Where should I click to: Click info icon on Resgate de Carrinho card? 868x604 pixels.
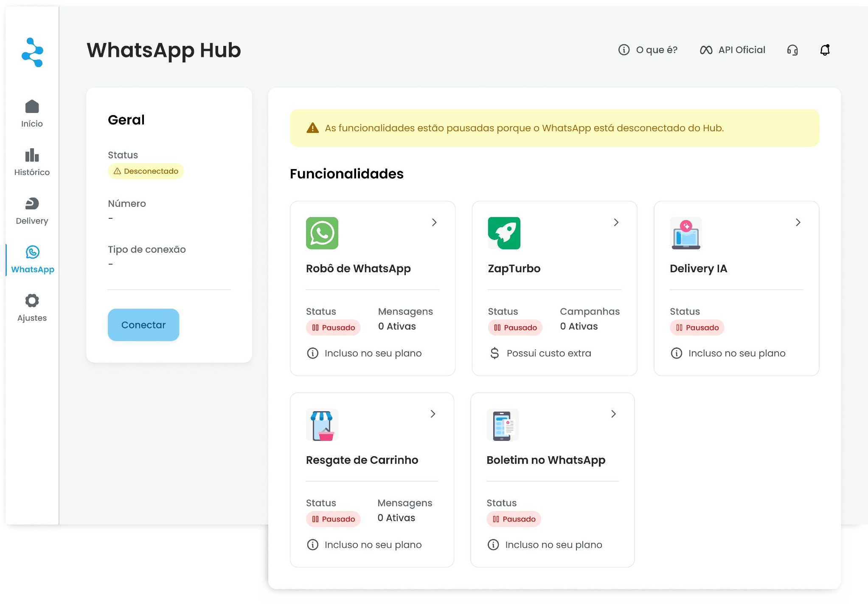coord(313,545)
